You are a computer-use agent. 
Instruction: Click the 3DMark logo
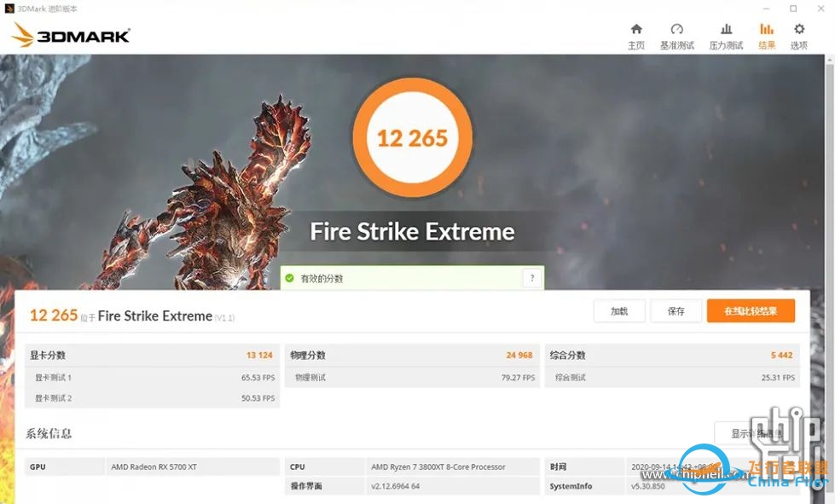click(70, 35)
